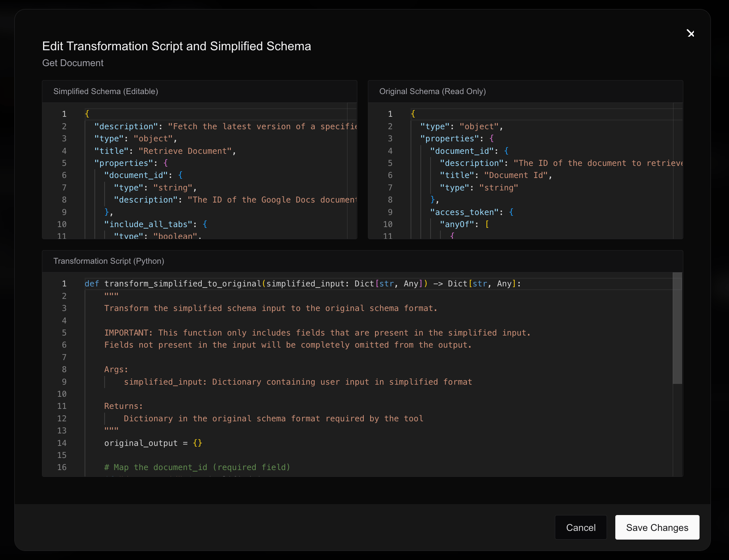The image size is (729, 560).
Task: Click the "title": "Retrieve Document" line in simplified schema
Action: pyautogui.click(x=165, y=151)
